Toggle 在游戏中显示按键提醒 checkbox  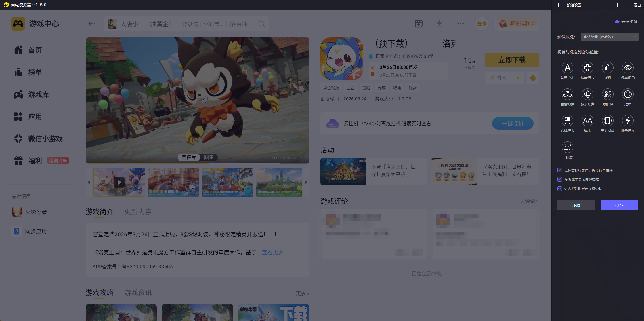[x=560, y=179]
